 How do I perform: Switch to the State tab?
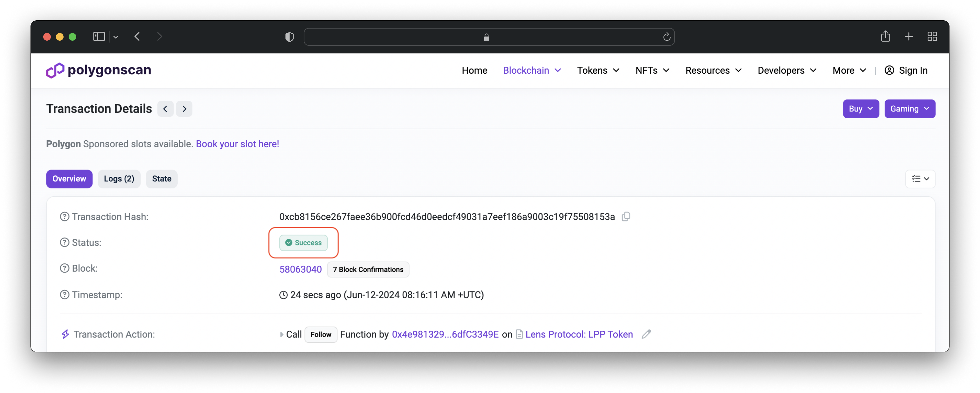(162, 179)
